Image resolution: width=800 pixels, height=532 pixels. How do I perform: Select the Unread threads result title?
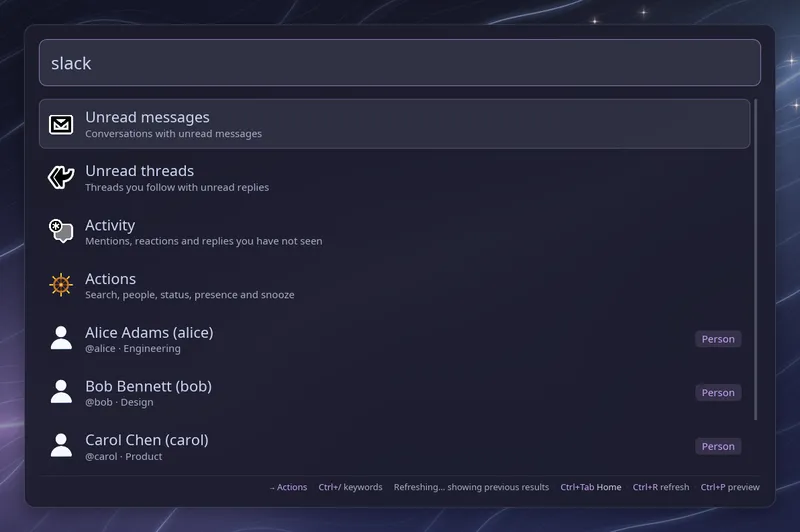click(x=139, y=171)
